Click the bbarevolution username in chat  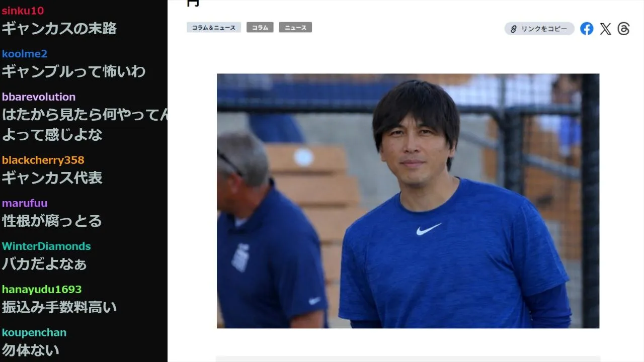pyautogui.click(x=39, y=97)
